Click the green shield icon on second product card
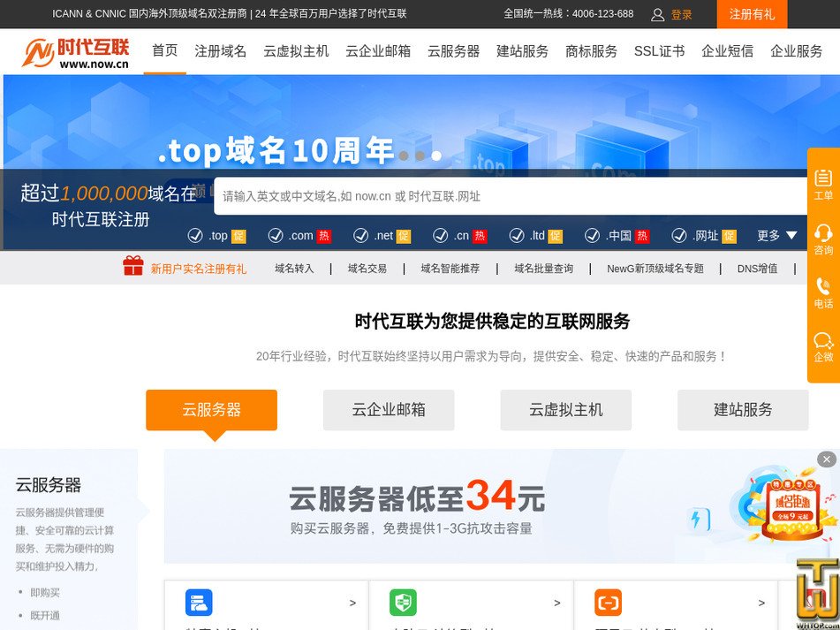 tap(404, 602)
